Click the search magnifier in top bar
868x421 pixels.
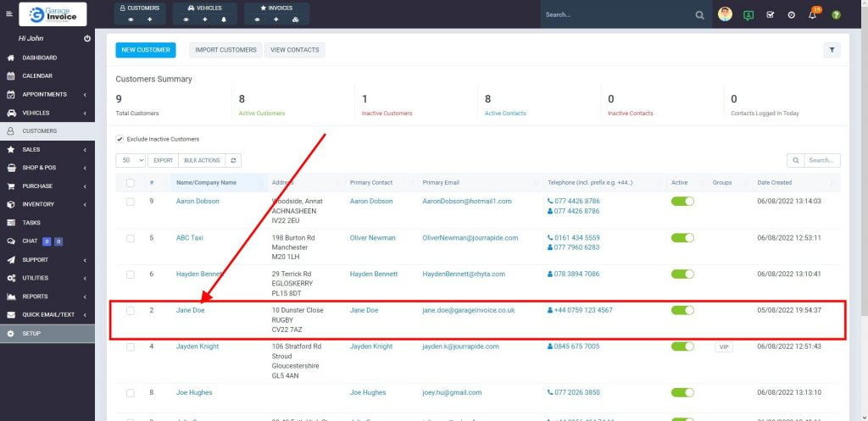pyautogui.click(x=699, y=14)
